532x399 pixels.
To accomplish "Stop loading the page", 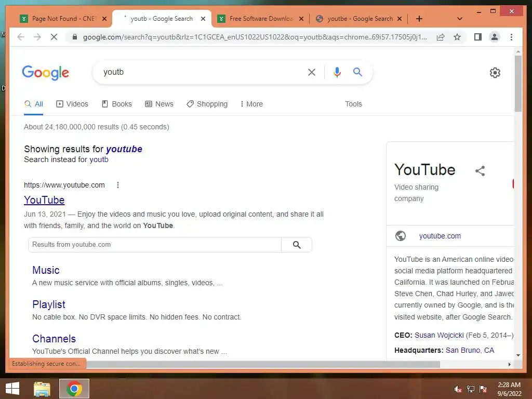I will coord(54,37).
